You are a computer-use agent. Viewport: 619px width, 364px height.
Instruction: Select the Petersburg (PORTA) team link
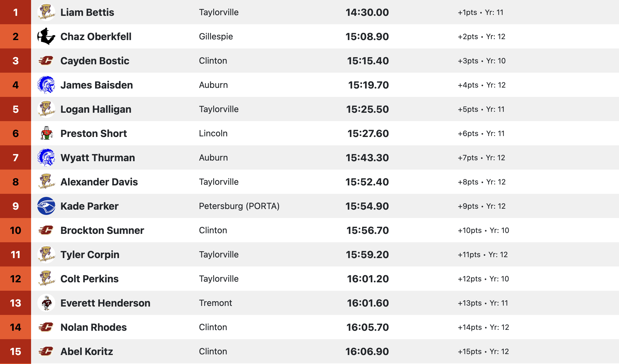[x=239, y=206]
